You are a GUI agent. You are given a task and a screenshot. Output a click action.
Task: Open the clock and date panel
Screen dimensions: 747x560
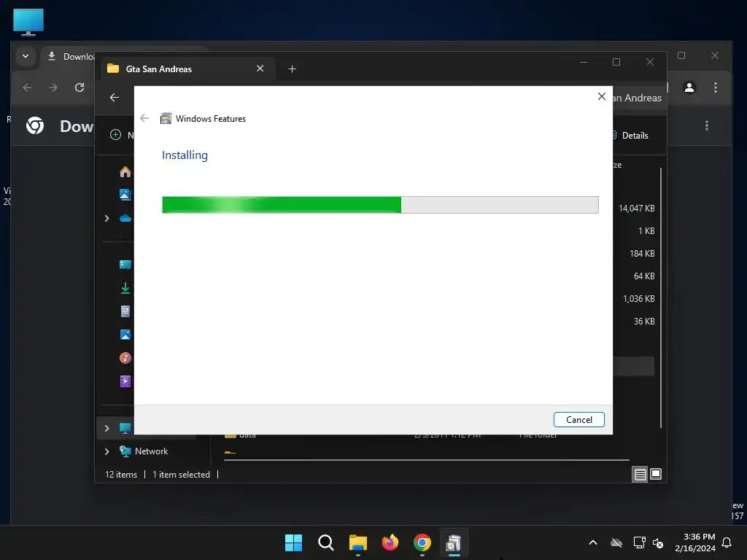[x=695, y=542]
